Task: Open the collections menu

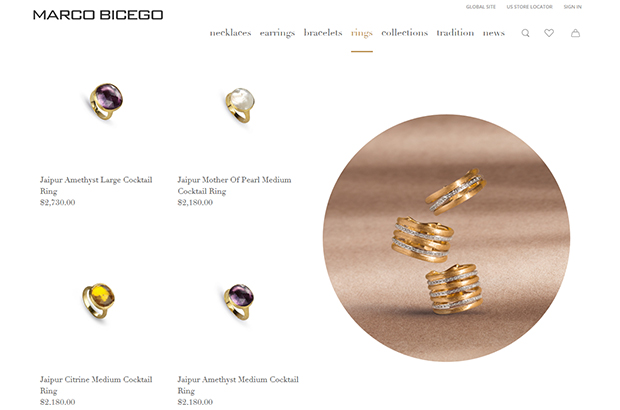Action: [x=405, y=33]
